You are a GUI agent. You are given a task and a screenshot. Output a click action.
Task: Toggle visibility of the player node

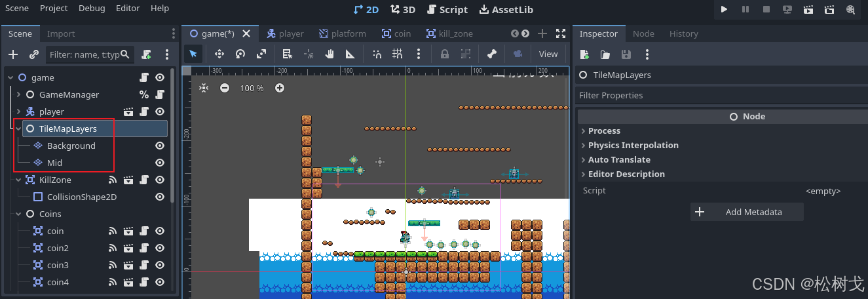160,111
